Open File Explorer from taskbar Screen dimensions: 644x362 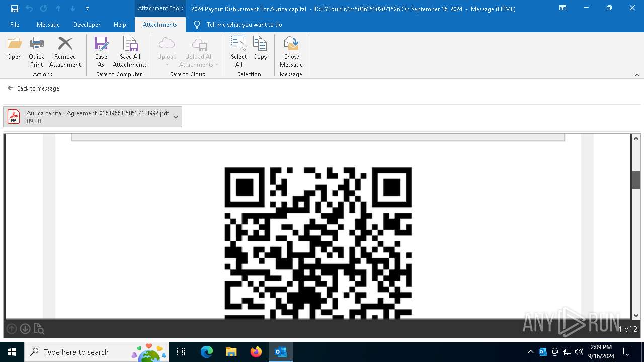(x=231, y=352)
